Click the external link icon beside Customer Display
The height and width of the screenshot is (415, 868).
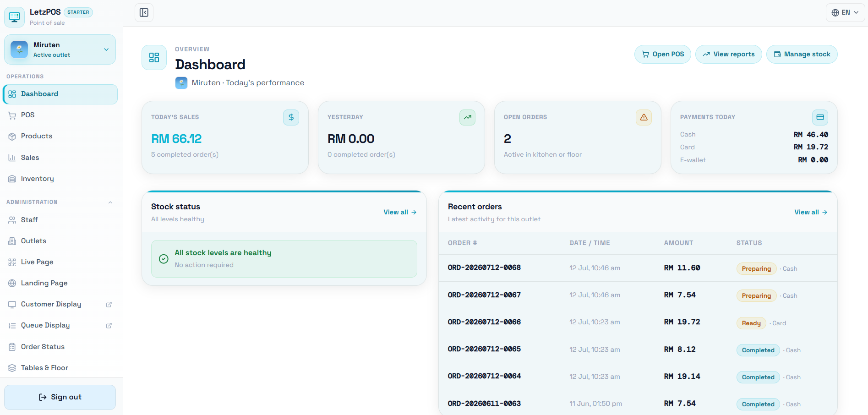109,304
